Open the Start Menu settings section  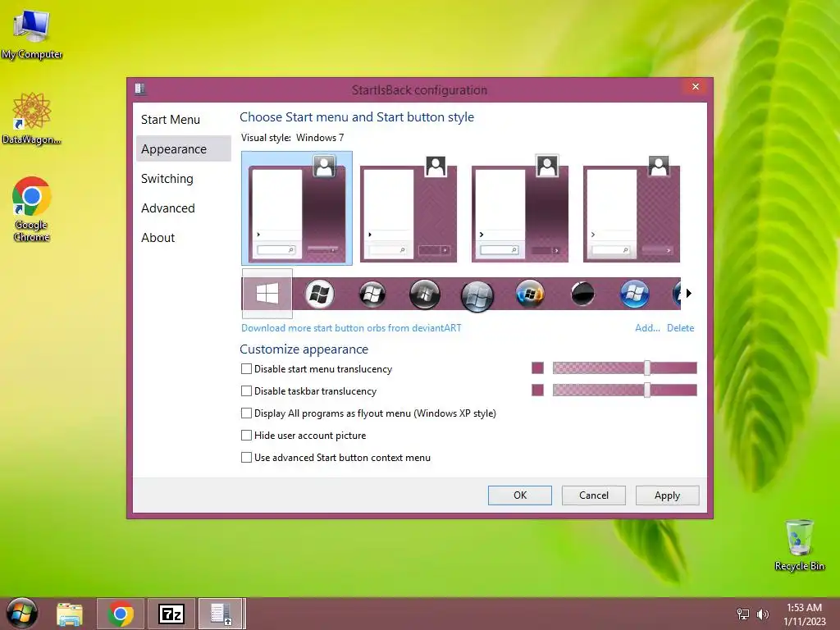tap(171, 120)
